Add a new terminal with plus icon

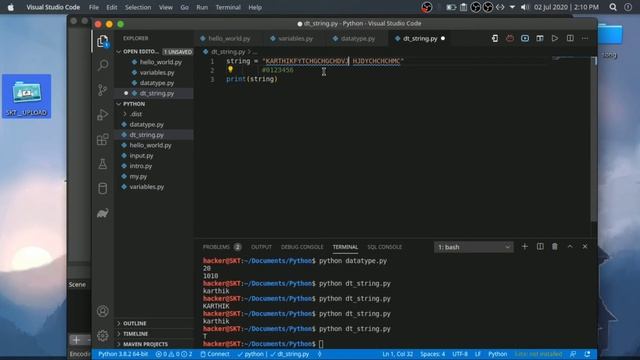point(524,247)
